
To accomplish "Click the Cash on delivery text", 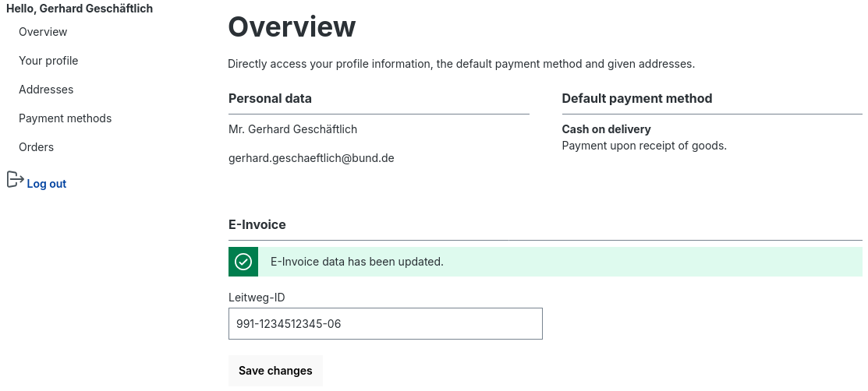I will pyautogui.click(x=606, y=129).
